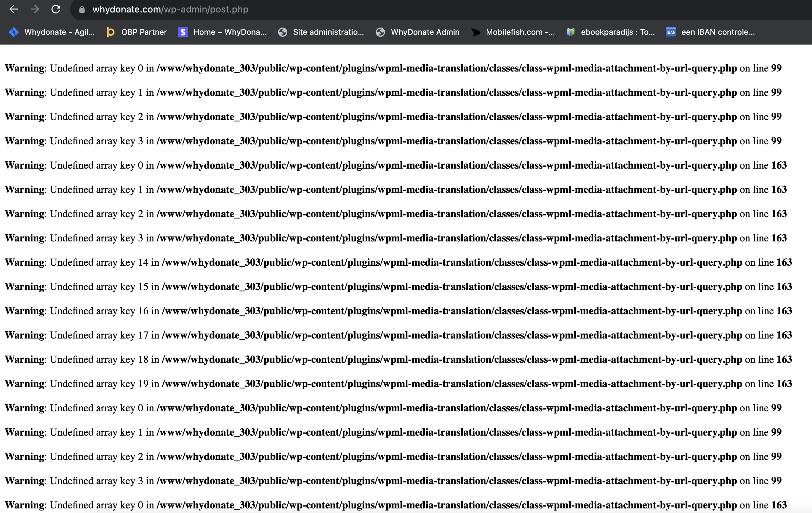Click the first 'Undefined array key 2' warning, line 99
This screenshot has height=513, width=812.
pos(393,117)
